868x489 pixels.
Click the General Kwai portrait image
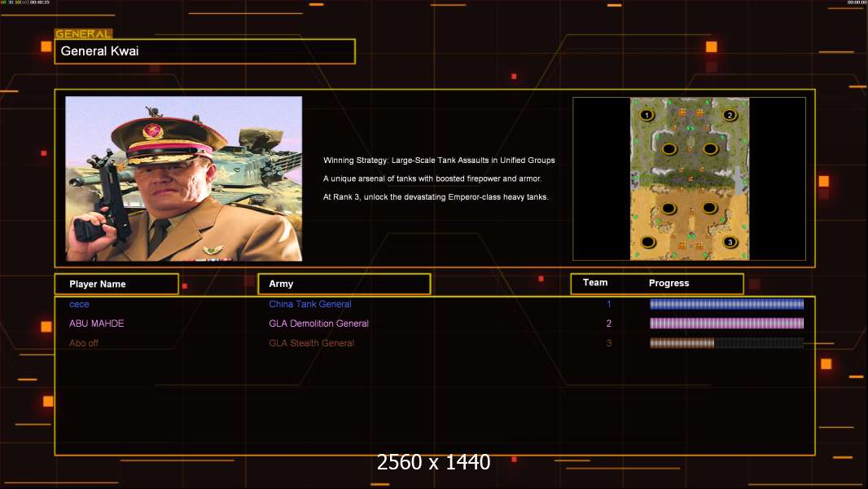[184, 178]
